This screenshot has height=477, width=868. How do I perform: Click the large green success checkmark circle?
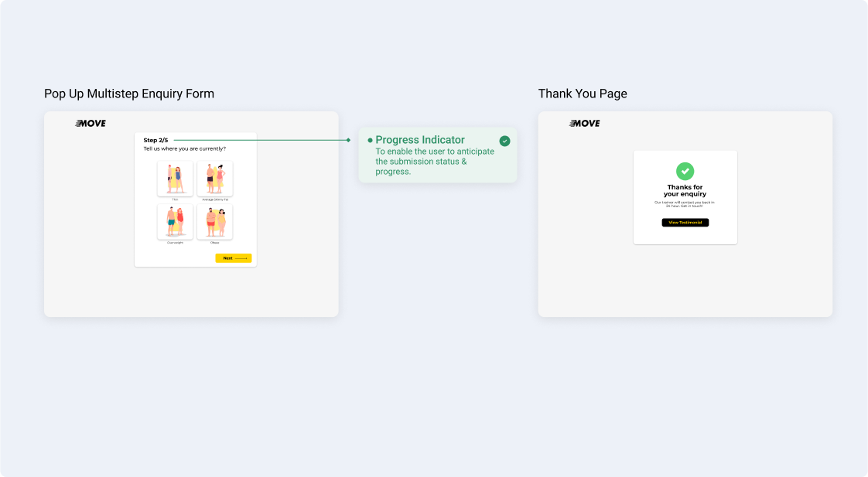pyautogui.click(x=685, y=171)
